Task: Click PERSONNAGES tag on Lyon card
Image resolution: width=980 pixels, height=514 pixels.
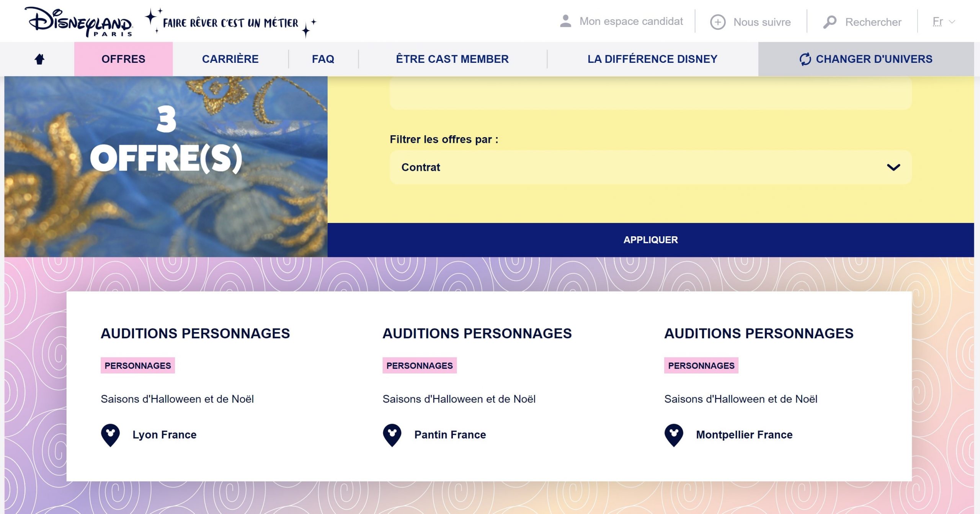Action: coord(138,365)
